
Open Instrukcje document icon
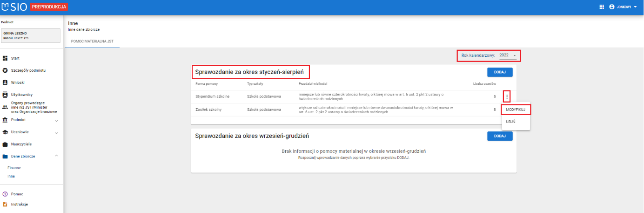pos(5,204)
